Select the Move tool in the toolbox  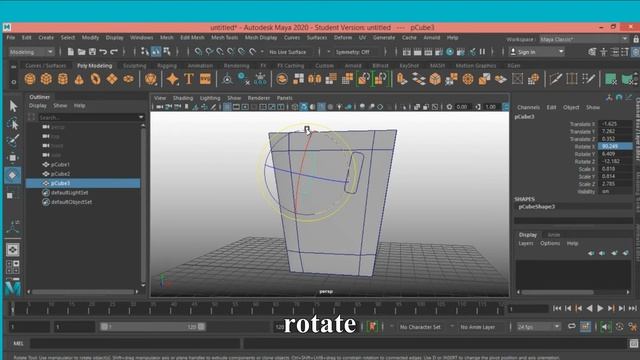tap(13, 158)
